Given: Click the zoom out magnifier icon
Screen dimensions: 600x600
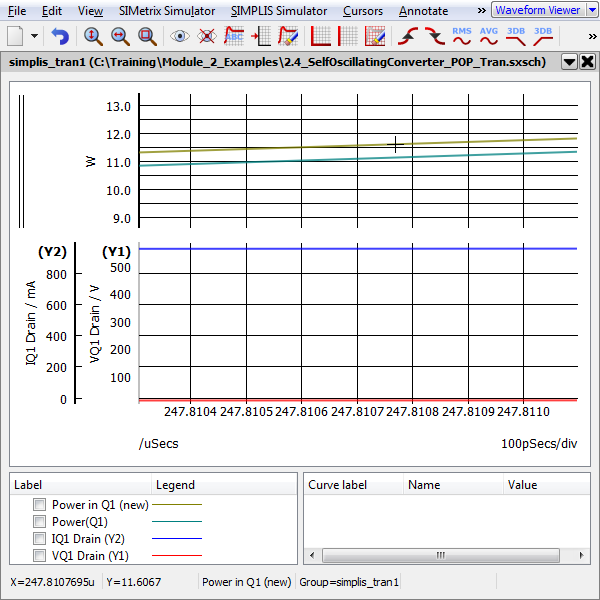Looking at the screenshot, I should [x=120, y=36].
